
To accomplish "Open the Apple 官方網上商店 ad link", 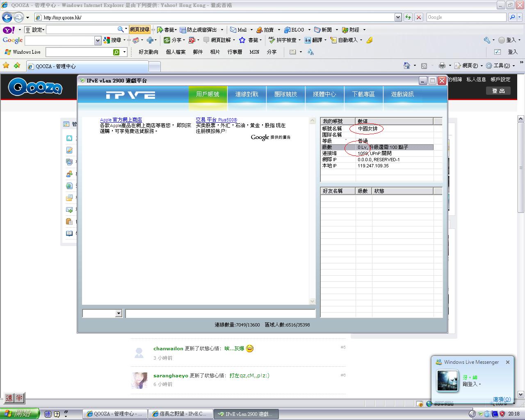I will 121,120.
